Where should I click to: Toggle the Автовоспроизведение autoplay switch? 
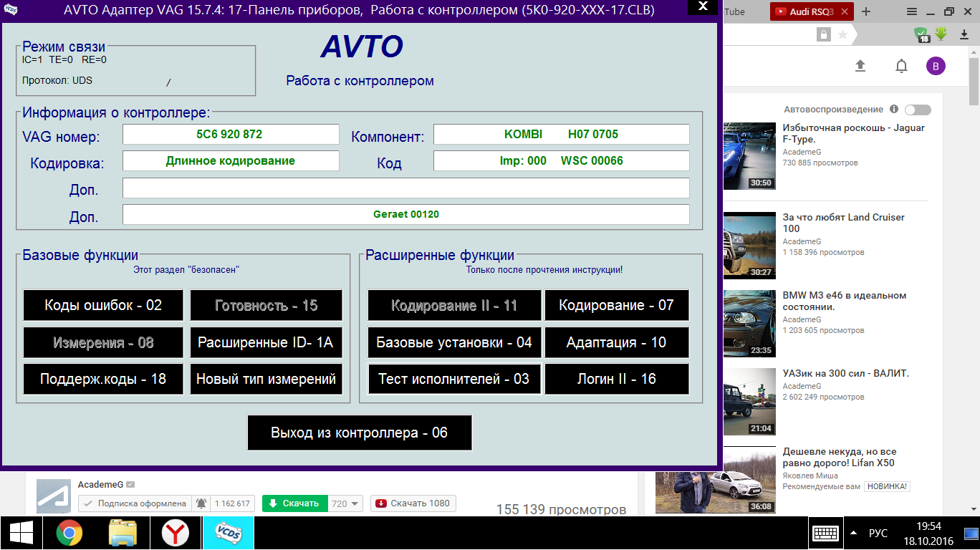tap(918, 110)
